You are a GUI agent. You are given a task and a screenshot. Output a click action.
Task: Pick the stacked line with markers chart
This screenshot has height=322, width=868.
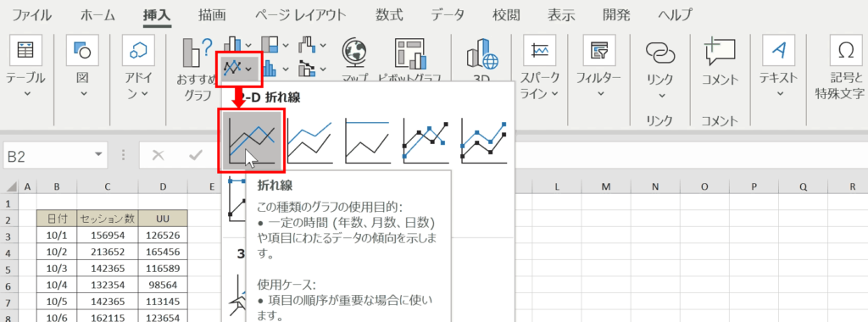[x=483, y=140]
